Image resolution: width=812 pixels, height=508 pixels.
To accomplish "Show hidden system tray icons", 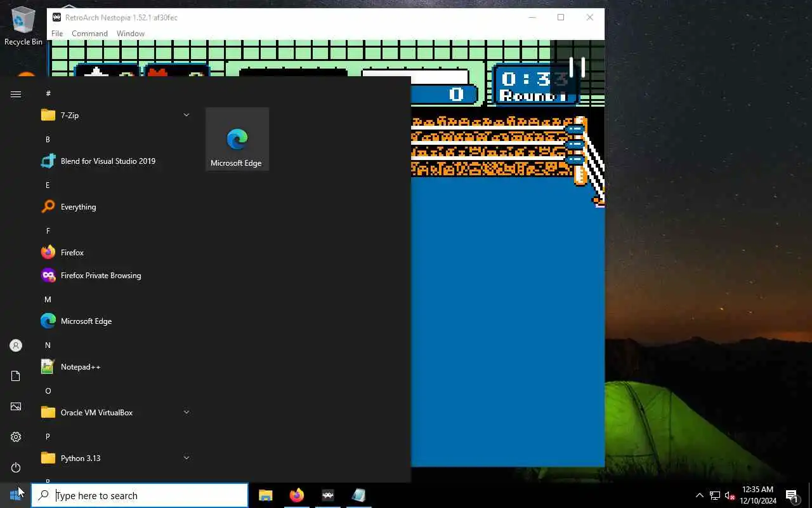I will (x=700, y=495).
